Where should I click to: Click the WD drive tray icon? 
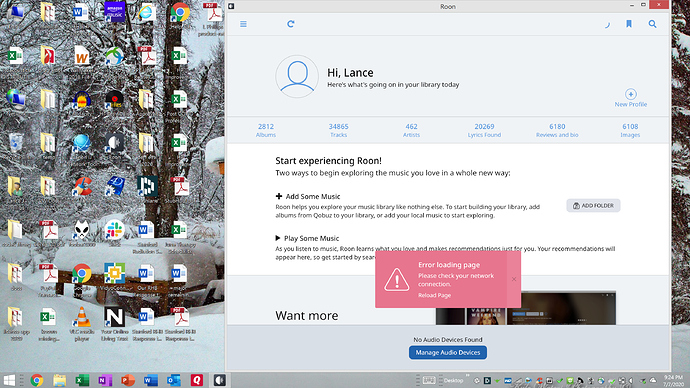(x=508, y=381)
